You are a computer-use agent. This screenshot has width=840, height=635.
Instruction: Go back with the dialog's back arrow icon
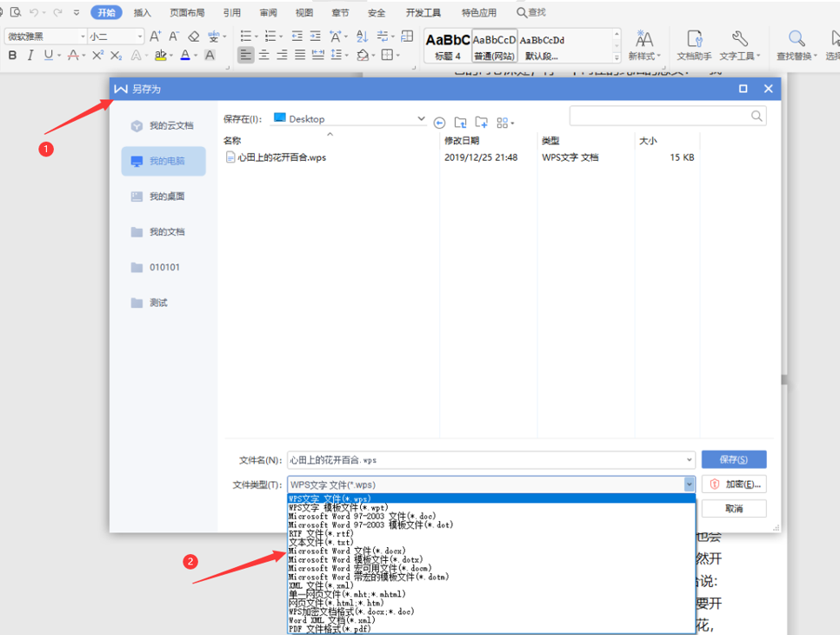(439, 123)
